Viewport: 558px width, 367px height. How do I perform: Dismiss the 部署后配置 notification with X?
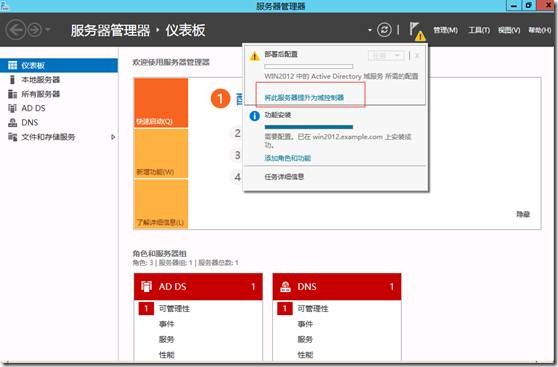417,56
